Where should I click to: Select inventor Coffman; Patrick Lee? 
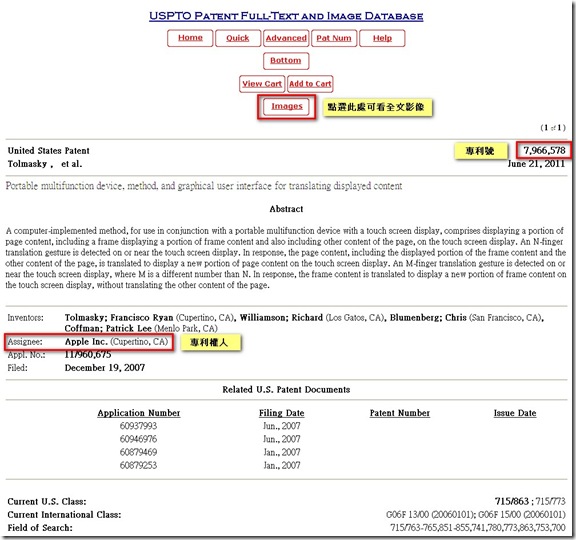tap(108, 328)
